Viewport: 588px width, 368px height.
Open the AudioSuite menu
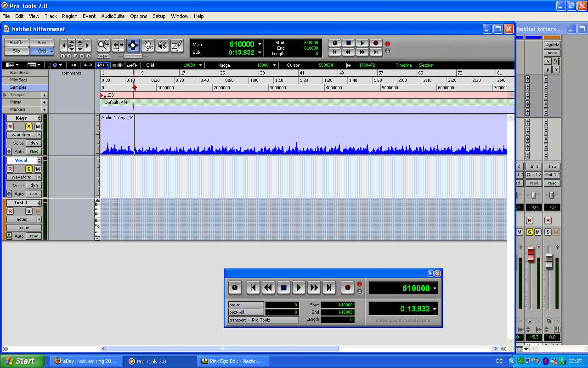[x=113, y=16]
